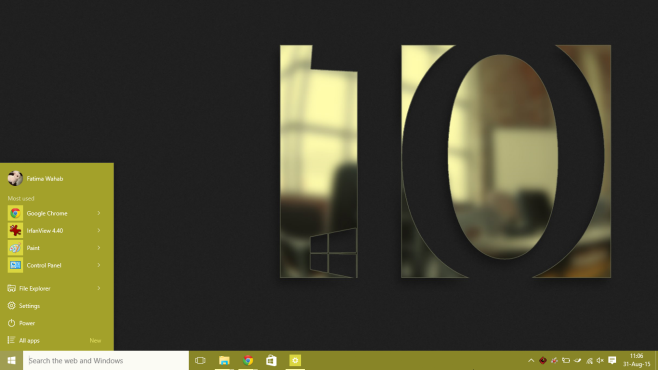Click the Paint palette icon tile

click(x=15, y=248)
